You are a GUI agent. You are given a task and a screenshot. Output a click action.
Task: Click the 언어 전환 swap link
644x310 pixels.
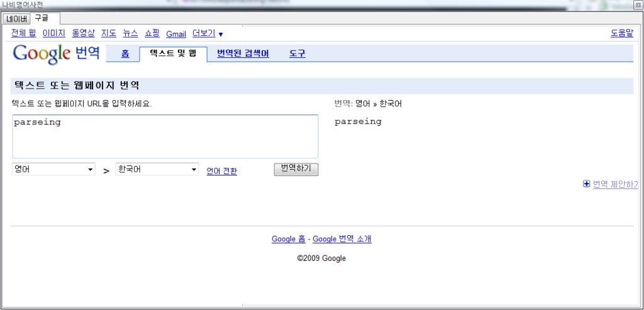222,171
